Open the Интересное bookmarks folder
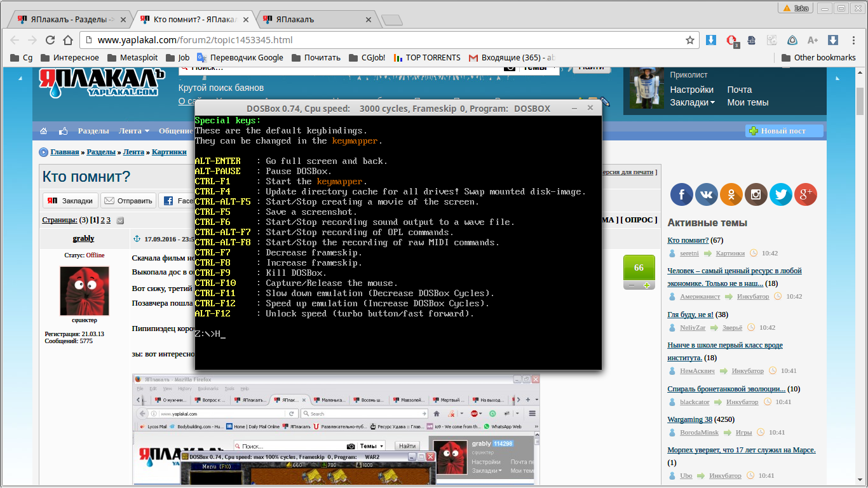The height and width of the screenshot is (488, 868). pyautogui.click(x=69, y=58)
